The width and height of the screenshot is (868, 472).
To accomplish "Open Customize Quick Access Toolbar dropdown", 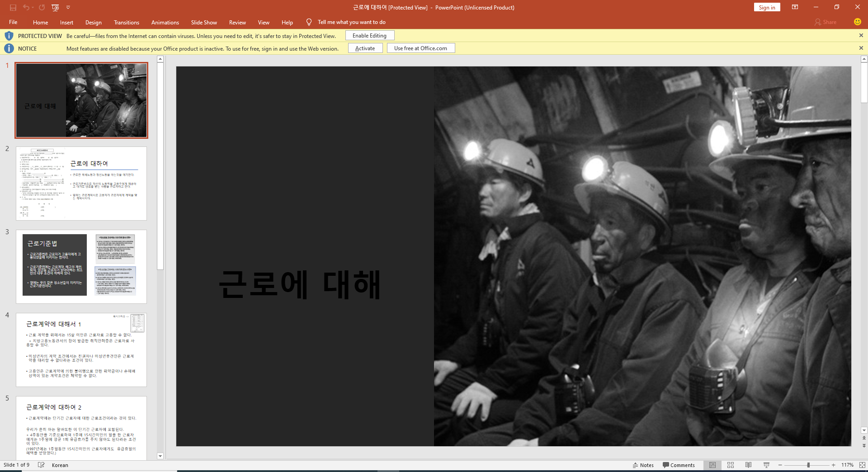I will (68, 8).
